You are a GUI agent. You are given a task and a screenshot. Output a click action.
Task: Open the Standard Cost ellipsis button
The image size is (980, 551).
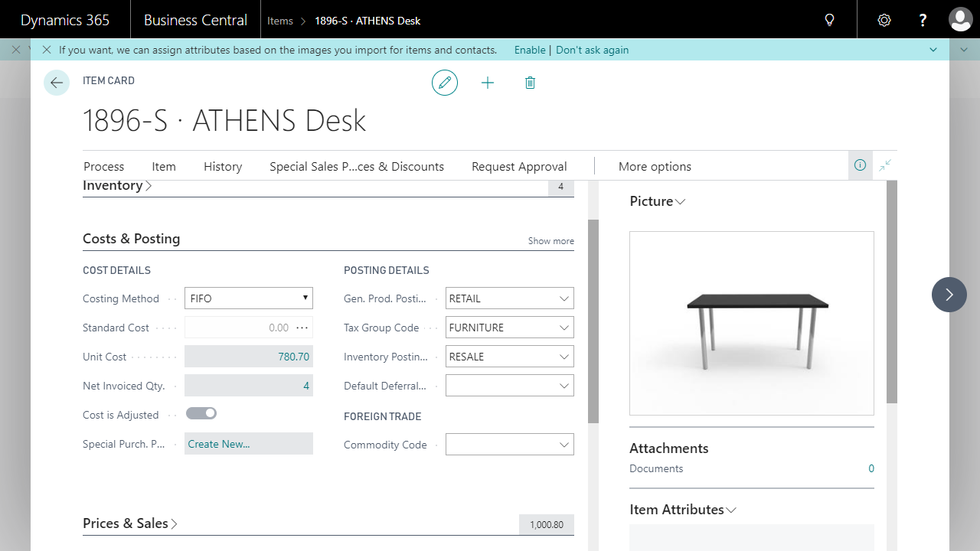click(302, 328)
